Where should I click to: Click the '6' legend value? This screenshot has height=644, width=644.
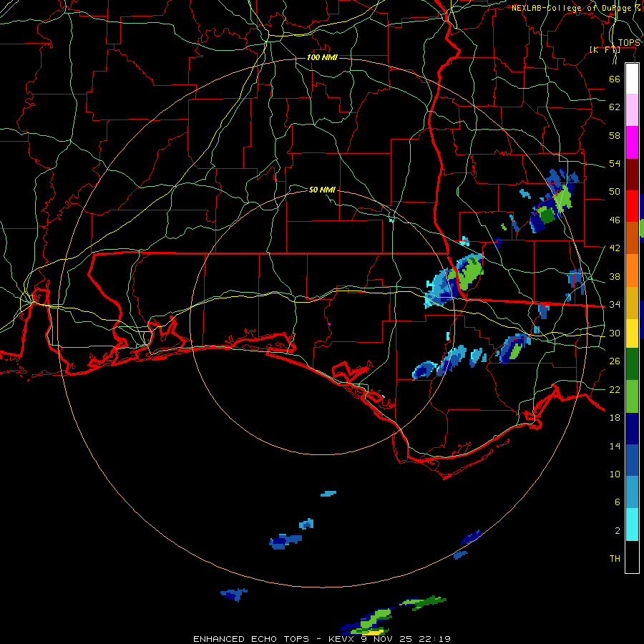618,502
